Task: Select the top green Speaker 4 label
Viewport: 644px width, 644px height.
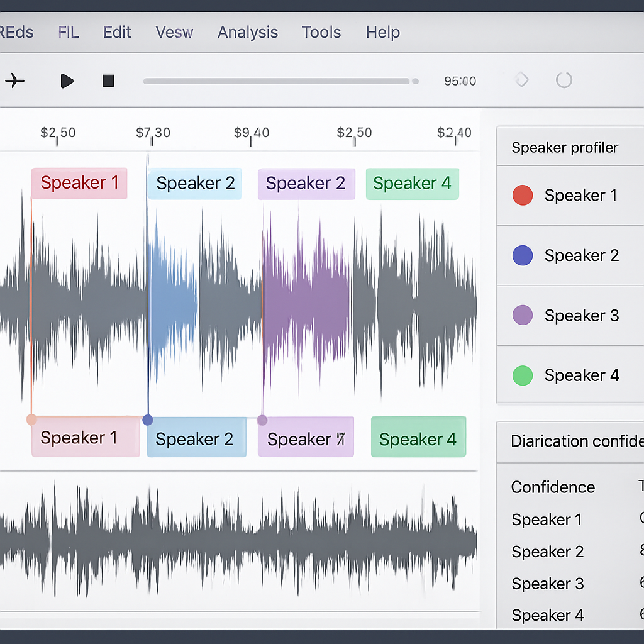Action: (x=413, y=184)
